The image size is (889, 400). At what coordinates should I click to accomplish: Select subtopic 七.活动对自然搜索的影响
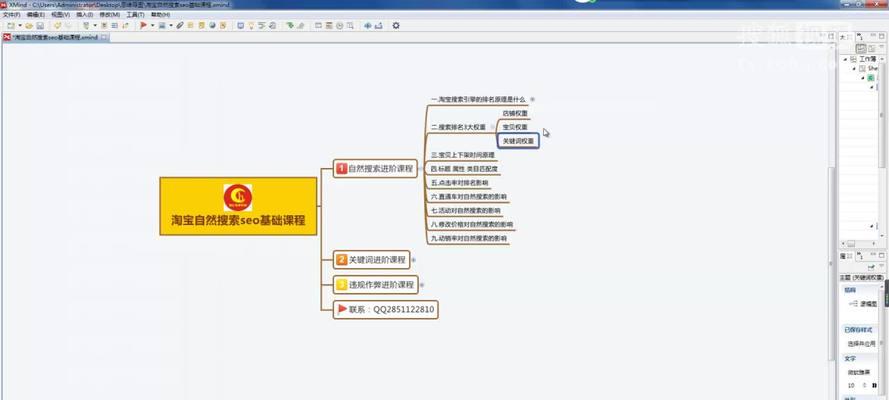pos(465,211)
